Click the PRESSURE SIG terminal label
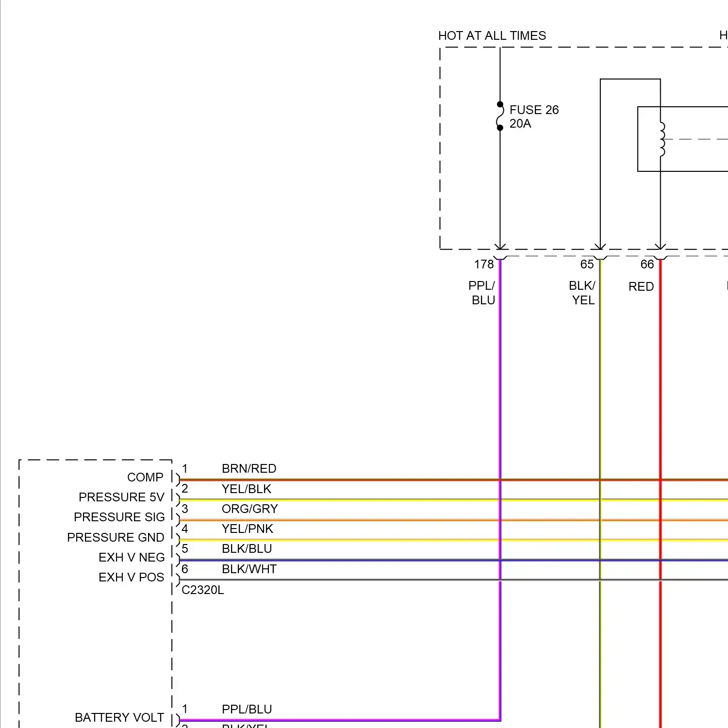This screenshot has height=728, width=728. coord(119,517)
